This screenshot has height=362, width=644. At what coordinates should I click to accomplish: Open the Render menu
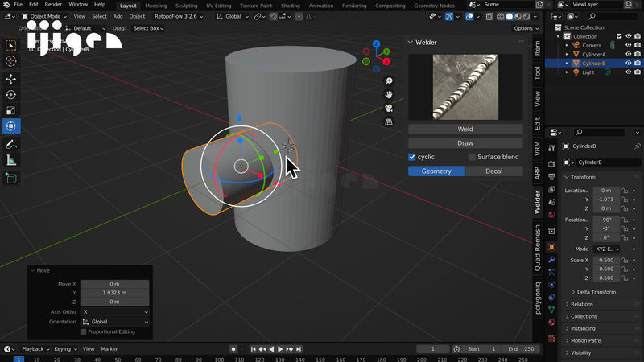(53, 5)
